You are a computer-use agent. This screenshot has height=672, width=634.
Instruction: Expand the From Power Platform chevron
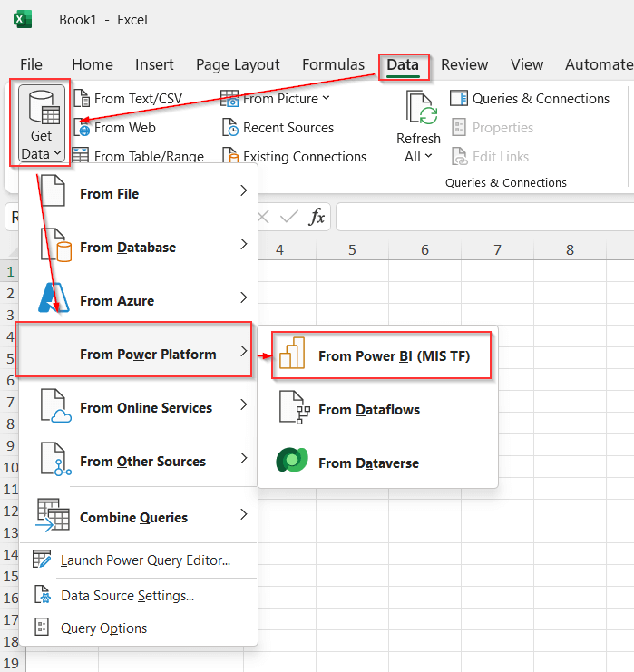pyautogui.click(x=244, y=351)
